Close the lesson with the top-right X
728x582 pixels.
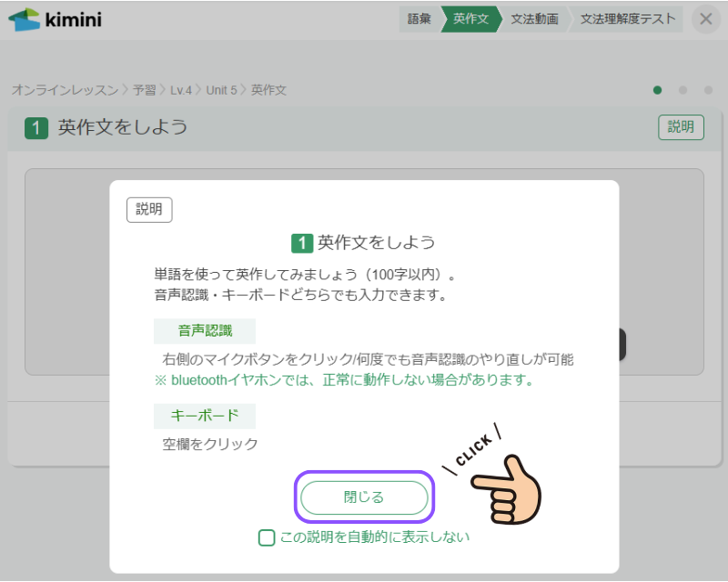pos(706,19)
